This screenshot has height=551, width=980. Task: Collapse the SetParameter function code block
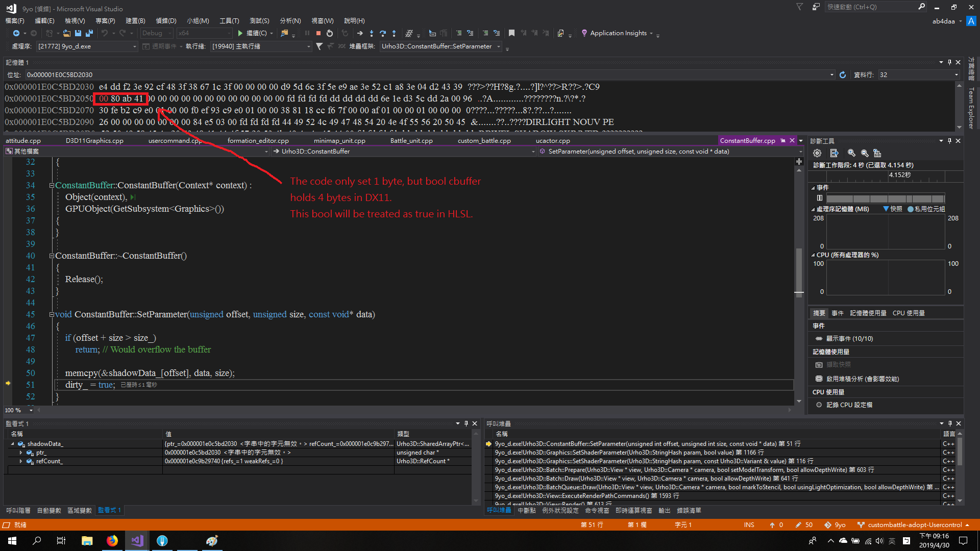click(52, 314)
